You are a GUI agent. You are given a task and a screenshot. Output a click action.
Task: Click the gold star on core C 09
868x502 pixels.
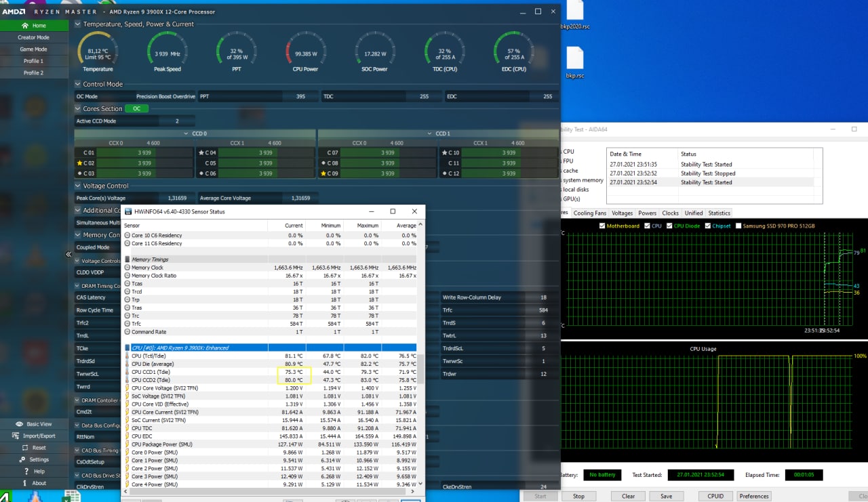pyautogui.click(x=323, y=173)
